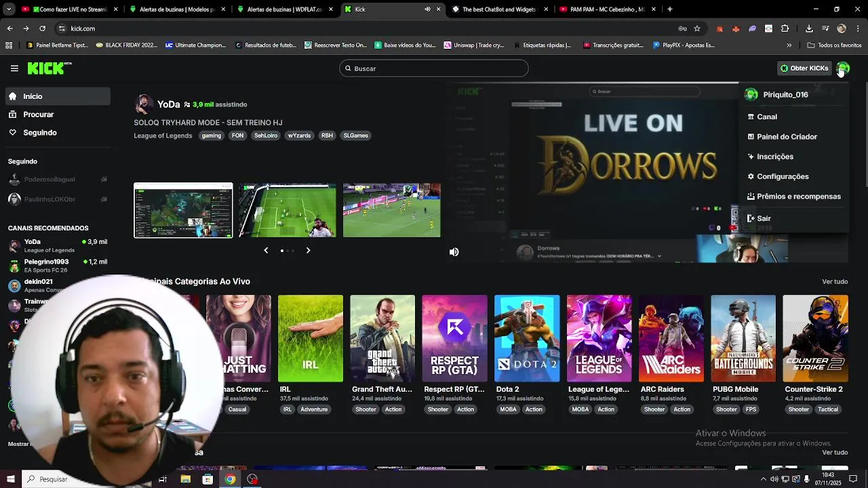Screen dimensions: 868x488
Task: Click the Tactical tag under Counter-Strike 2
Action: pyautogui.click(x=828, y=409)
